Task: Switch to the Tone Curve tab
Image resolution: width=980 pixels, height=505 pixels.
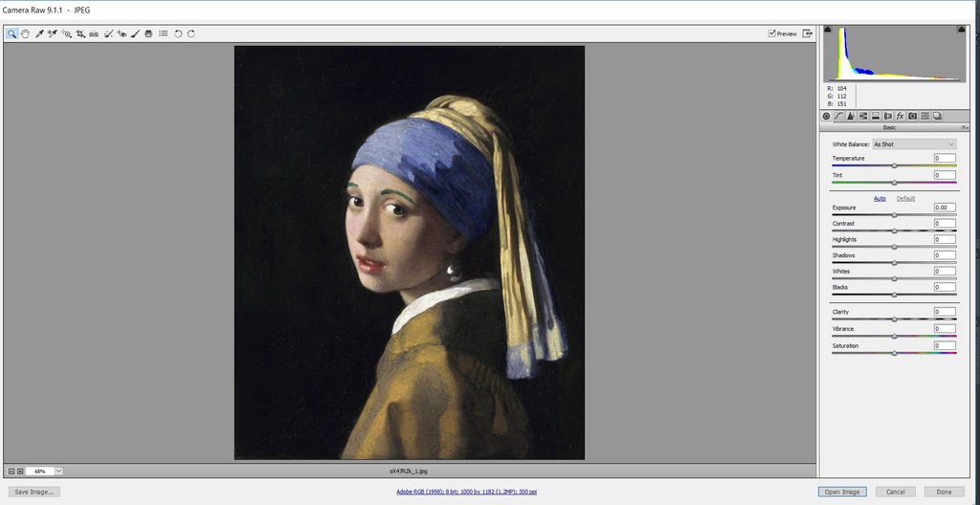Action: (838, 117)
